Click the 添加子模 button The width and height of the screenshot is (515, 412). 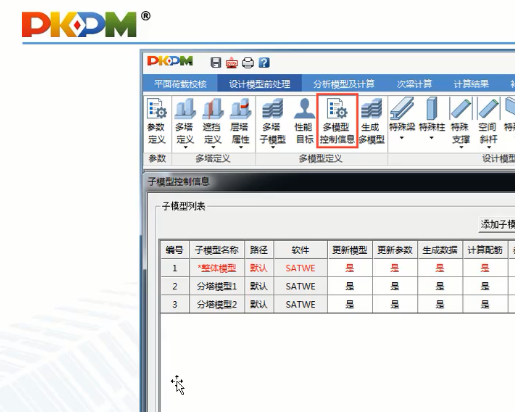click(x=497, y=224)
